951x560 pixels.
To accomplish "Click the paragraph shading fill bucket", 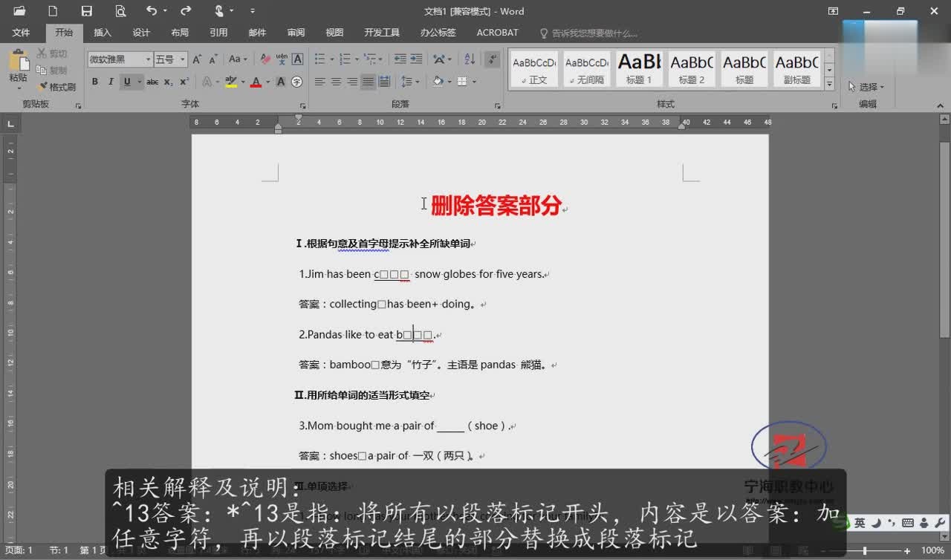I will tap(438, 82).
